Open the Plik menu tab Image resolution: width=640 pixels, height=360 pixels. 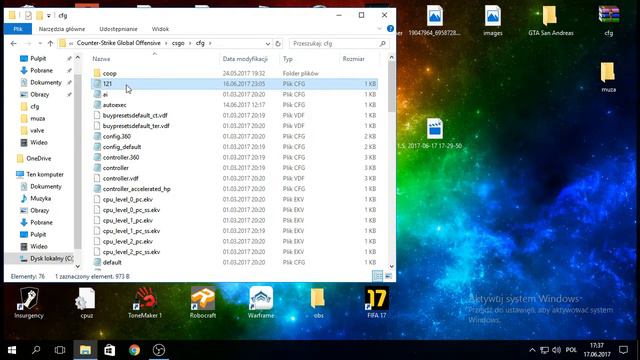tap(18, 29)
